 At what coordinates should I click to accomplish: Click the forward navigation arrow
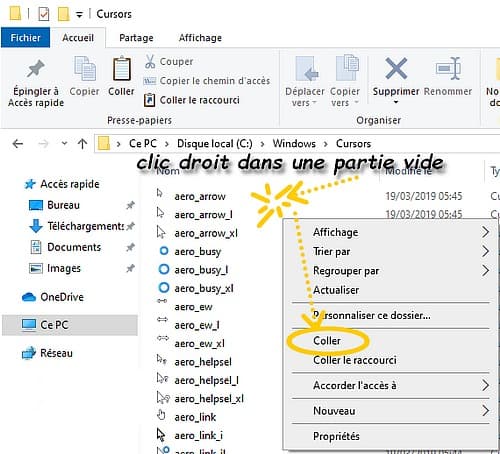tap(43, 144)
